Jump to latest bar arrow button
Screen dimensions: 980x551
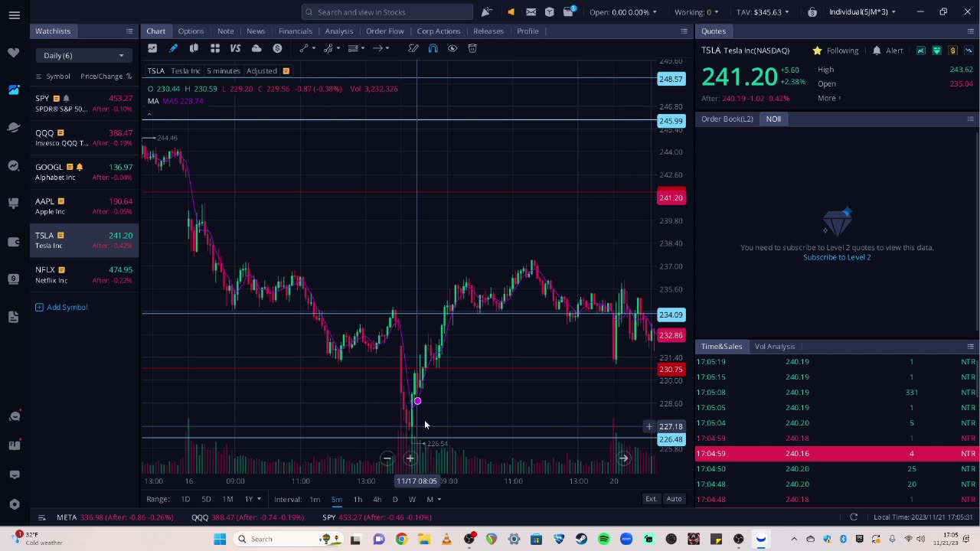pos(623,458)
